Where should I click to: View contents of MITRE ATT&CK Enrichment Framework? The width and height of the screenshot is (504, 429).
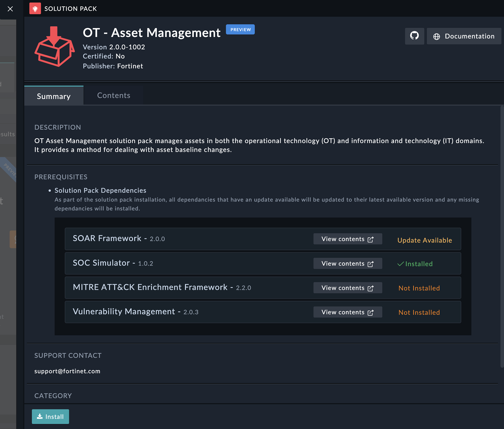tap(348, 288)
